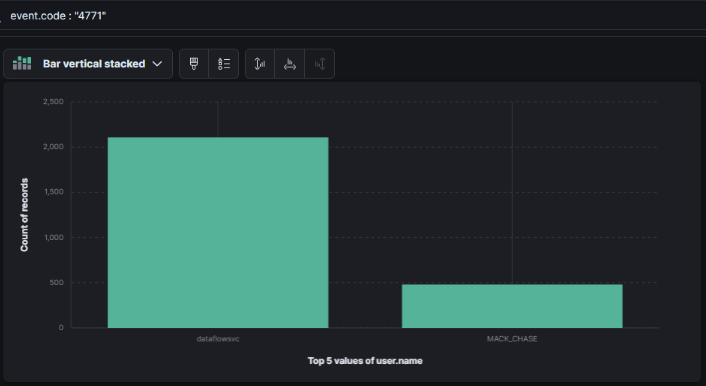Click the Count of records axis title

coord(24,215)
